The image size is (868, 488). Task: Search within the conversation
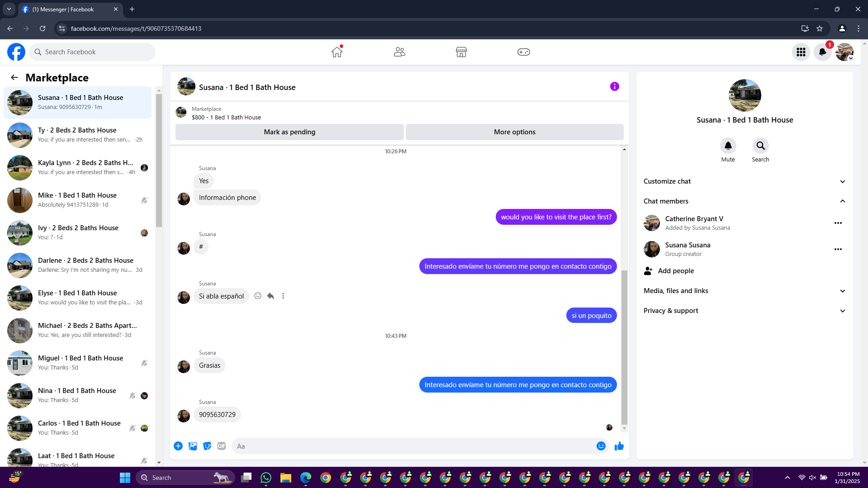pyautogui.click(x=761, y=146)
